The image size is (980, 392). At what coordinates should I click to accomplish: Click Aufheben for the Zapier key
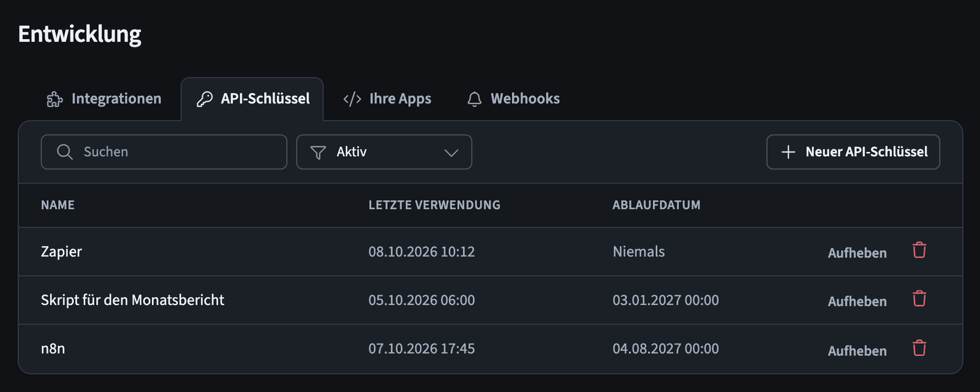click(x=857, y=252)
